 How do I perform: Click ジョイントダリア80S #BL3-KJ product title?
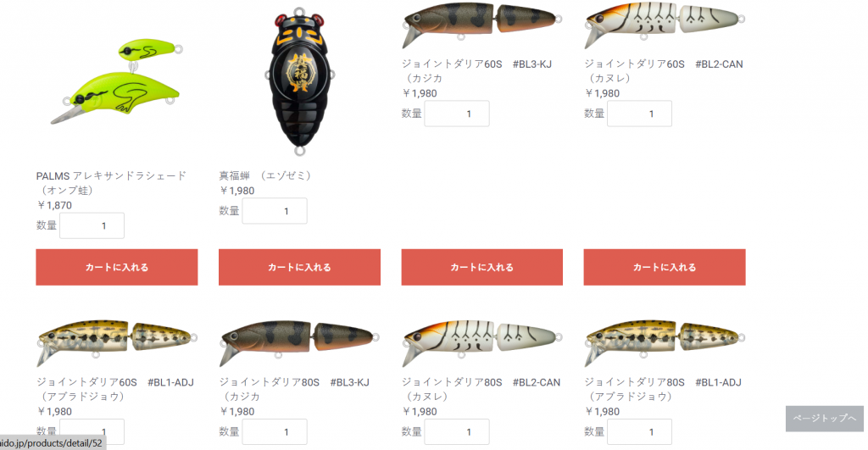294,389
